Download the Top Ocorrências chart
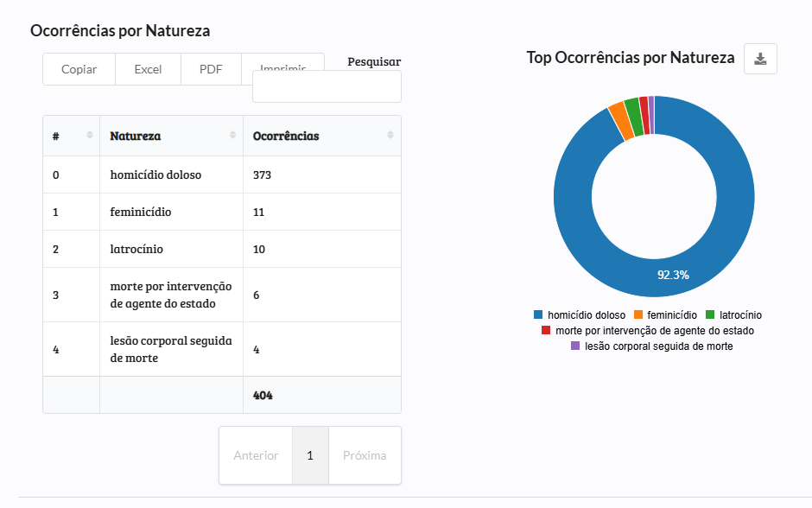 click(760, 59)
